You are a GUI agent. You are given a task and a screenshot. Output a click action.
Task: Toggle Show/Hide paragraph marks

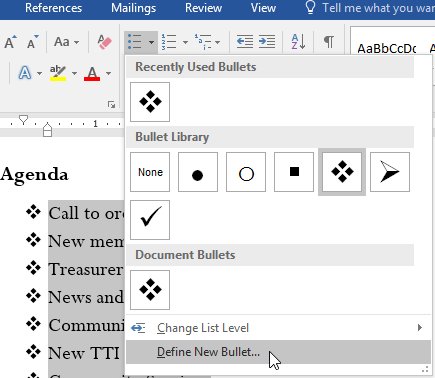[x=329, y=42]
